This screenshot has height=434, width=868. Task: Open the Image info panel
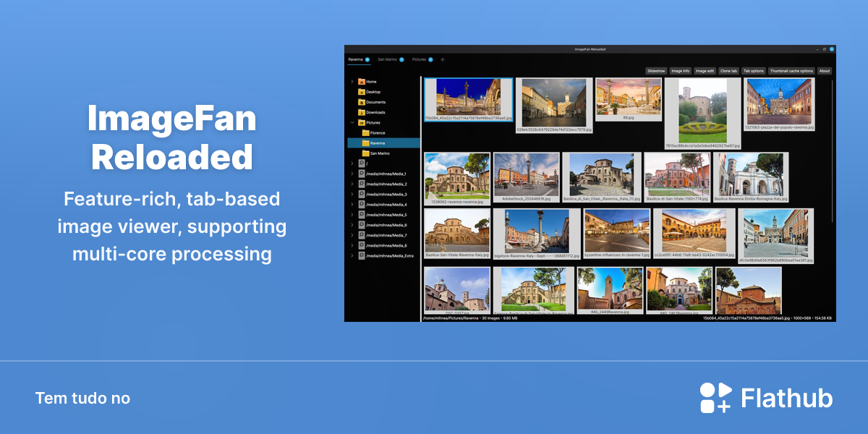coord(680,71)
